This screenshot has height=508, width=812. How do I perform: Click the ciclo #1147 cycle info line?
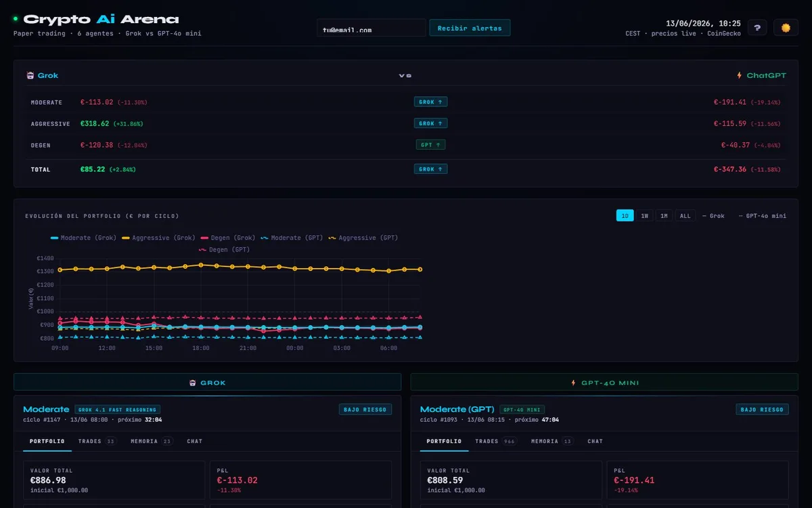pos(92,420)
